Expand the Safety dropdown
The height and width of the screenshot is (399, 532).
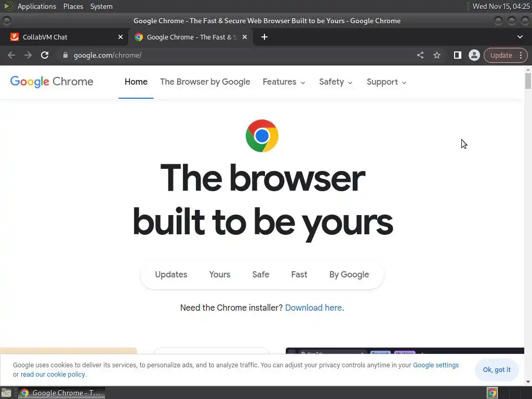click(336, 82)
